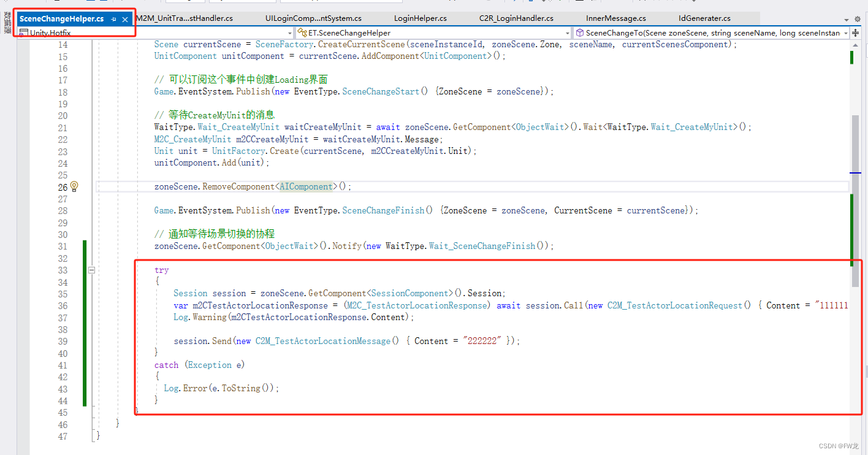Open the SceneChangeTo members dropdown arrow
The image size is (868, 455).
(845, 32)
